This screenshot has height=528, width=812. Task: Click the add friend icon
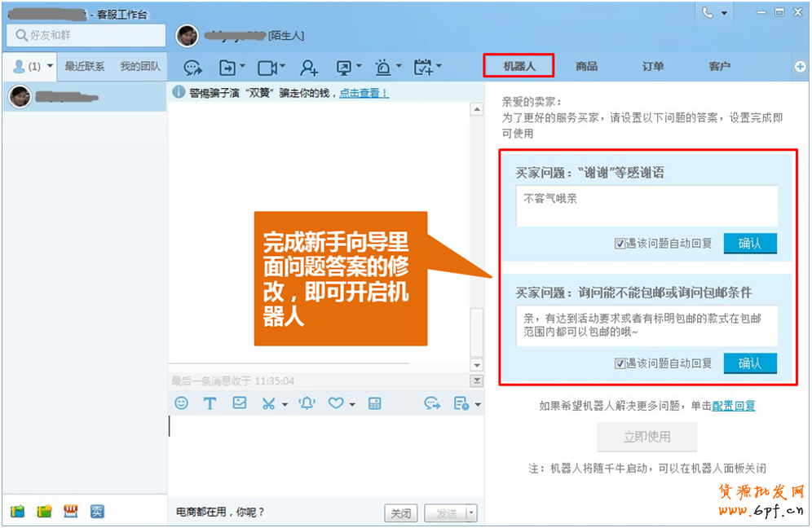point(309,67)
